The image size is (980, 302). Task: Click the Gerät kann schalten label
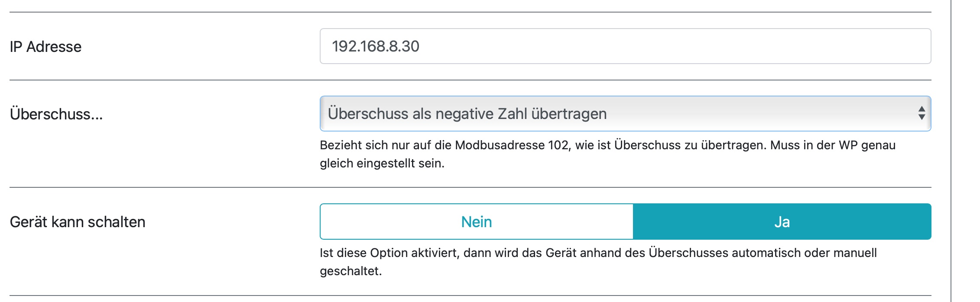[x=78, y=222]
